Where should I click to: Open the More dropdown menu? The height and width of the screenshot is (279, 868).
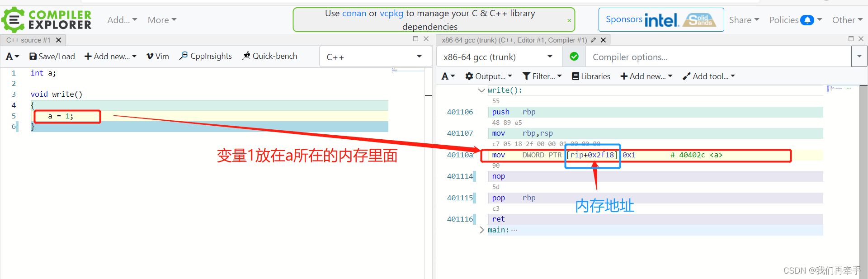coord(162,20)
